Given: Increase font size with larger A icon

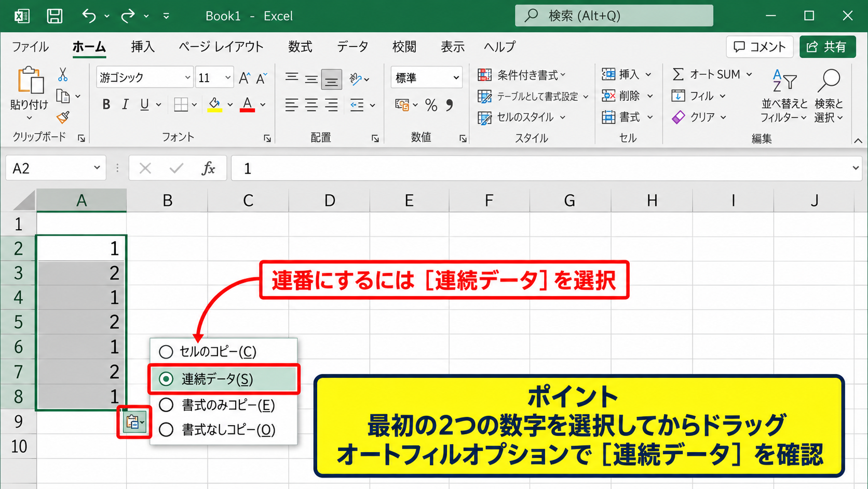Looking at the screenshot, I should click(x=244, y=78).
